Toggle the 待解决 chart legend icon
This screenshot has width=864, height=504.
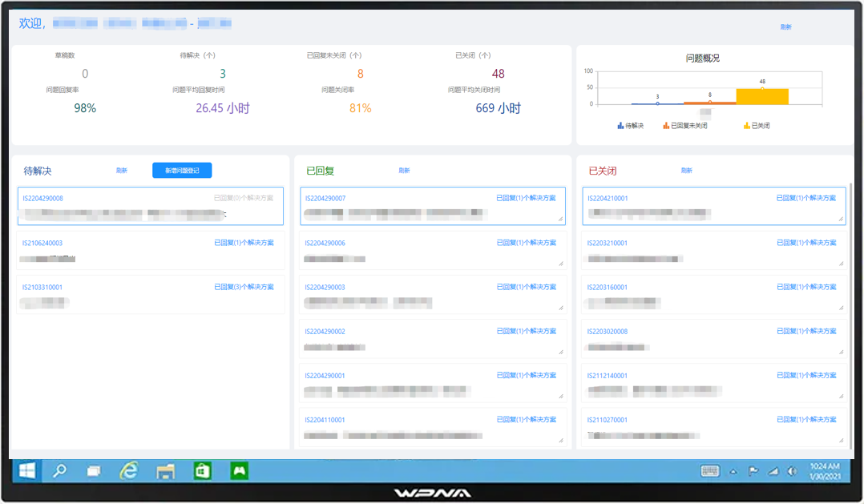pyautogui.click(x=620, y=126)
